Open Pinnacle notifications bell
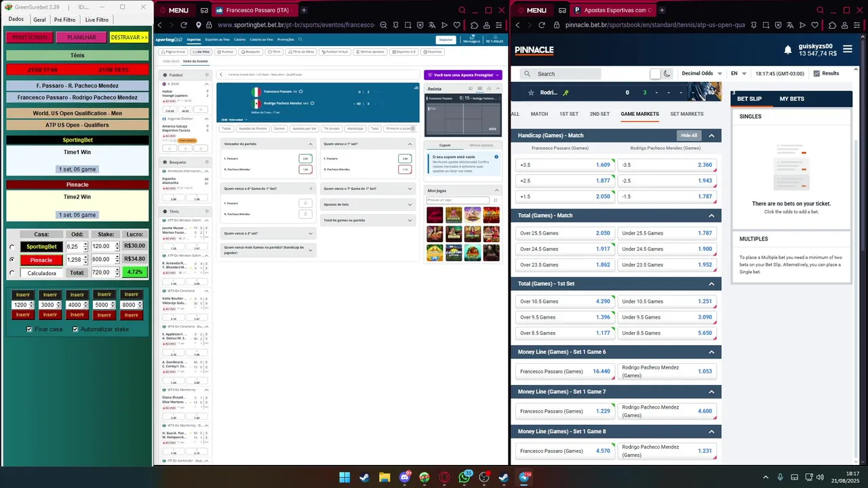Viewport: 868px width, 488px height. tap(788, 50)
